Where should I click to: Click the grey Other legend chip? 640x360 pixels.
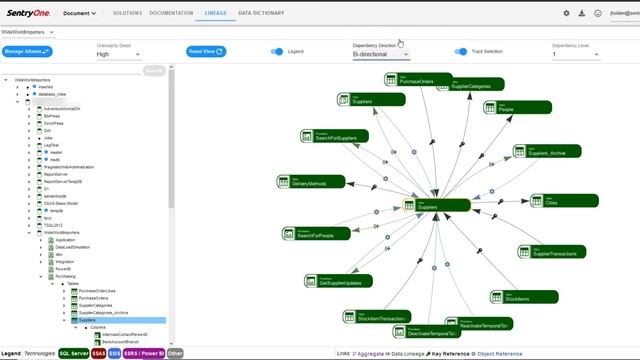click(x=175, y=353)
